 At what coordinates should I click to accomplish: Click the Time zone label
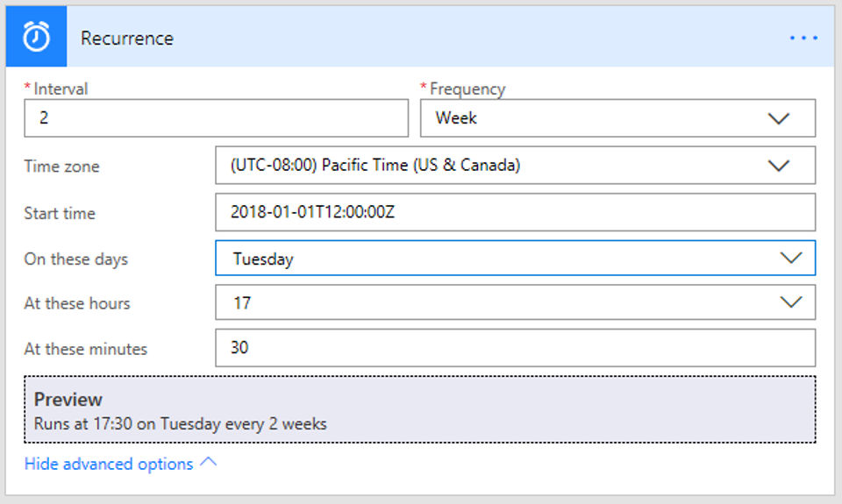(x=61, y=167)
